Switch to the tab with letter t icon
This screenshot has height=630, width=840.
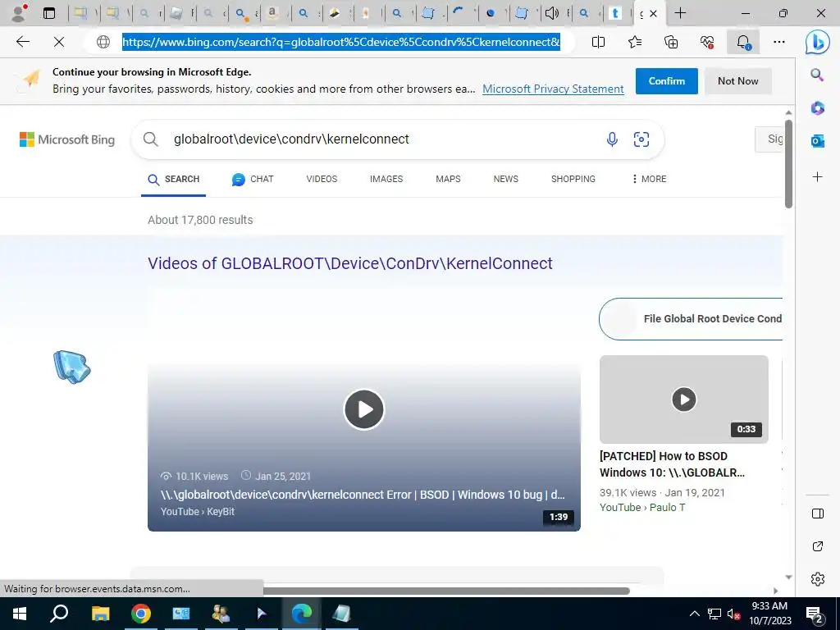point(615,13)
